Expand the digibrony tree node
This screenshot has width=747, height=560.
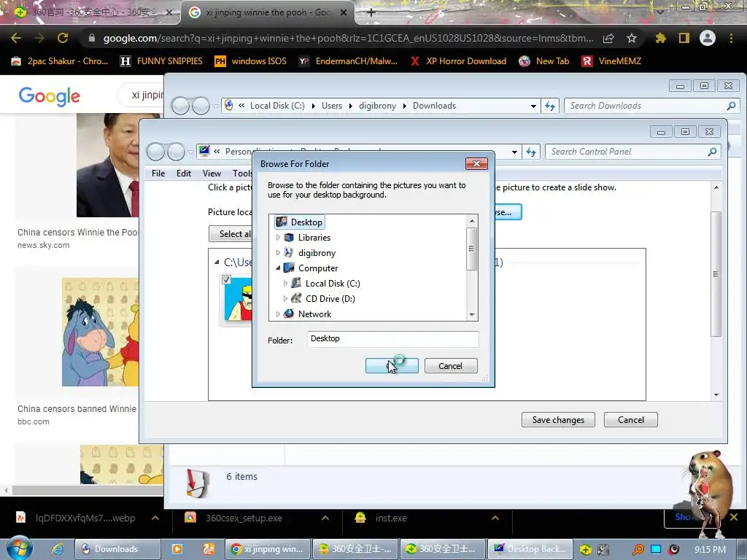tap(278, 253)
